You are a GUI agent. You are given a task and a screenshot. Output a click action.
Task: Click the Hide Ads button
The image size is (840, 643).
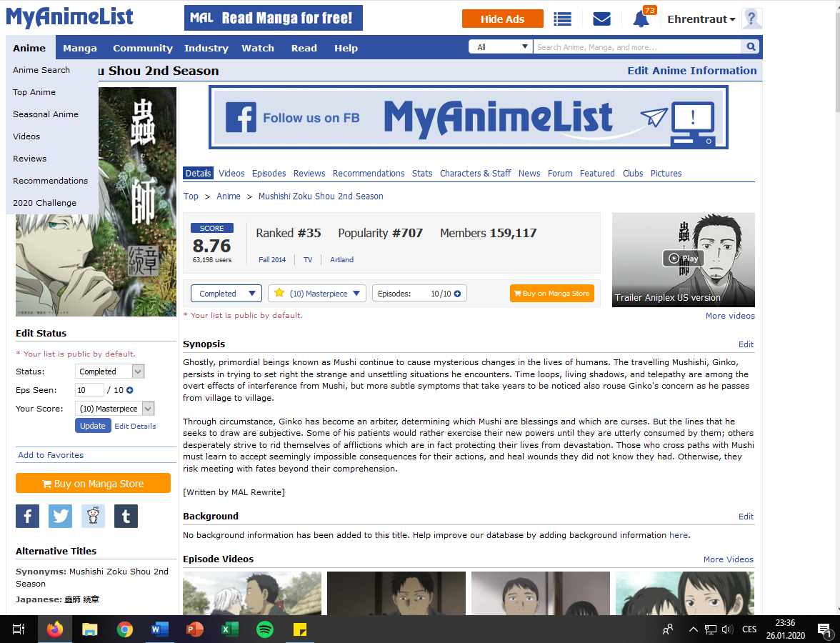click(503, 19)
